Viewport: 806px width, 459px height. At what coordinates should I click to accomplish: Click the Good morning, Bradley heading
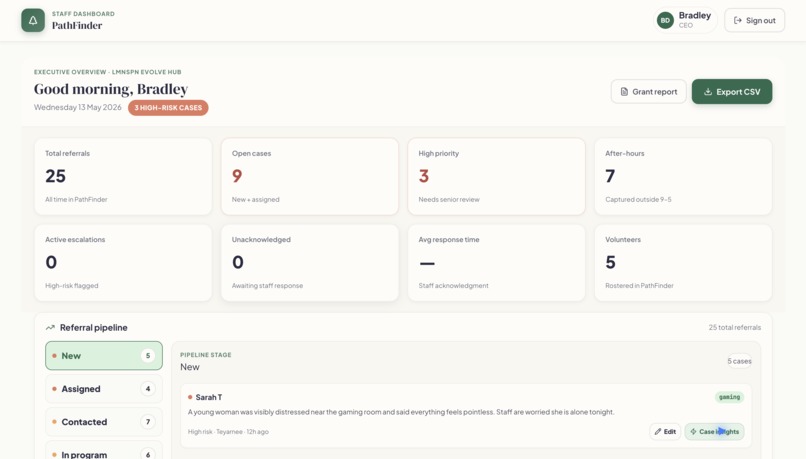point(111,89)
